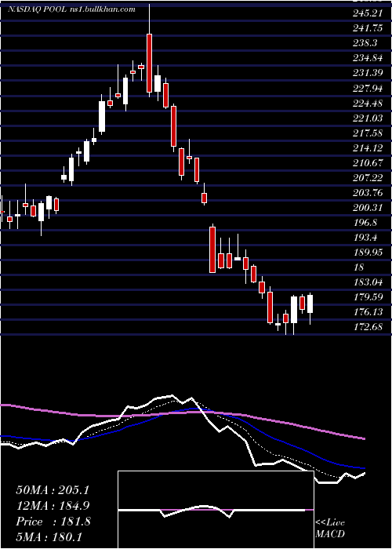
Task: Click the 217.58 price axis label
Action: (x=367, y=133)
